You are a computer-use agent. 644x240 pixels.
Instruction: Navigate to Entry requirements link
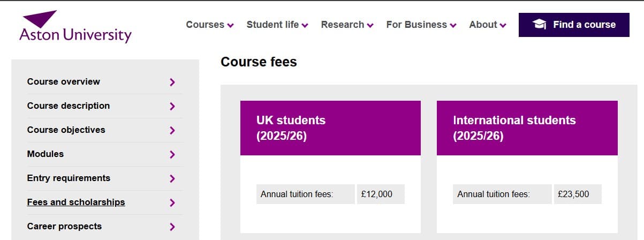point(69,178)
